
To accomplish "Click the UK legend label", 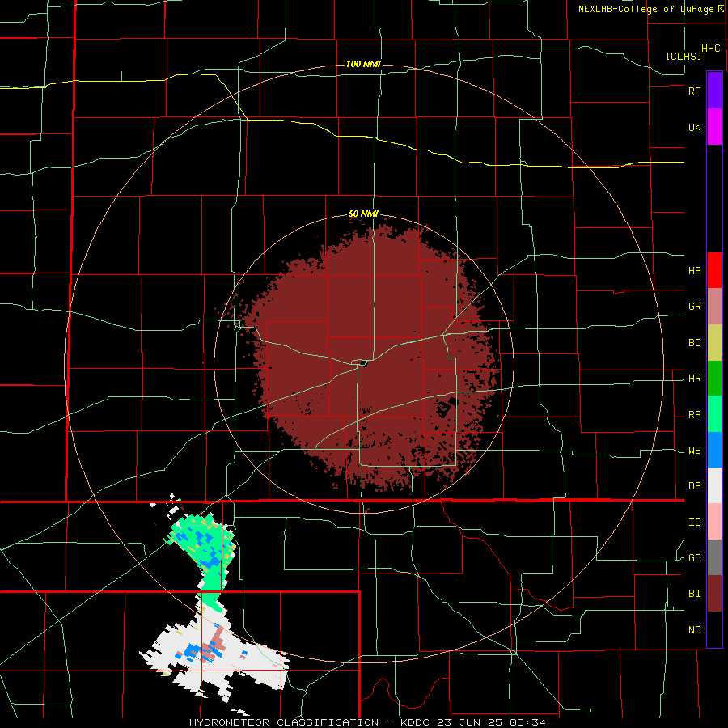I will [694, 128].
